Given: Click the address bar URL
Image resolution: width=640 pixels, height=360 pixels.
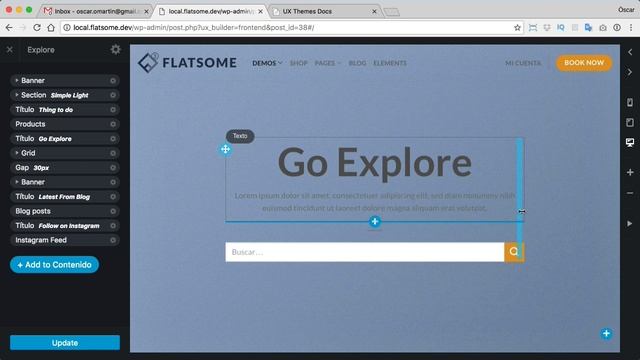Looking at the screenshot, I should (193, 27).
